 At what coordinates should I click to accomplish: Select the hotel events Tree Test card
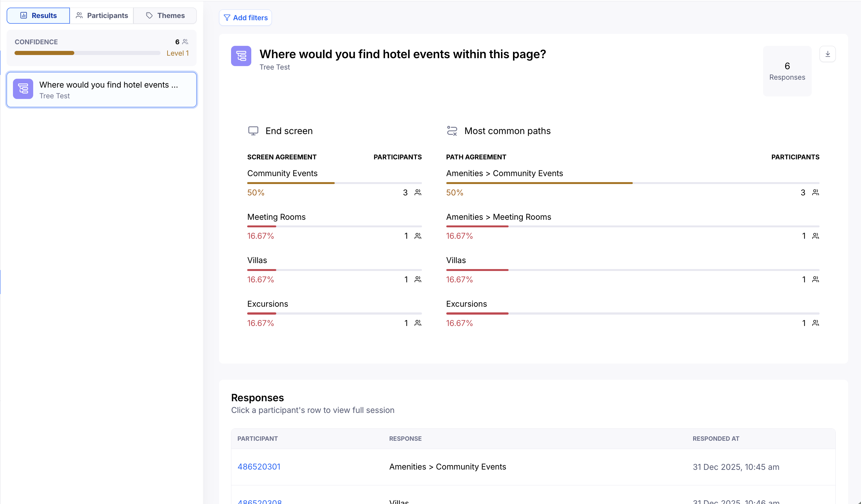point(101,89)
